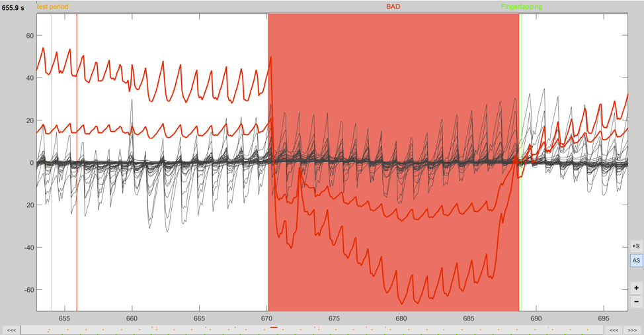Click the -60 label on amplitude axis

pos(28,290)
